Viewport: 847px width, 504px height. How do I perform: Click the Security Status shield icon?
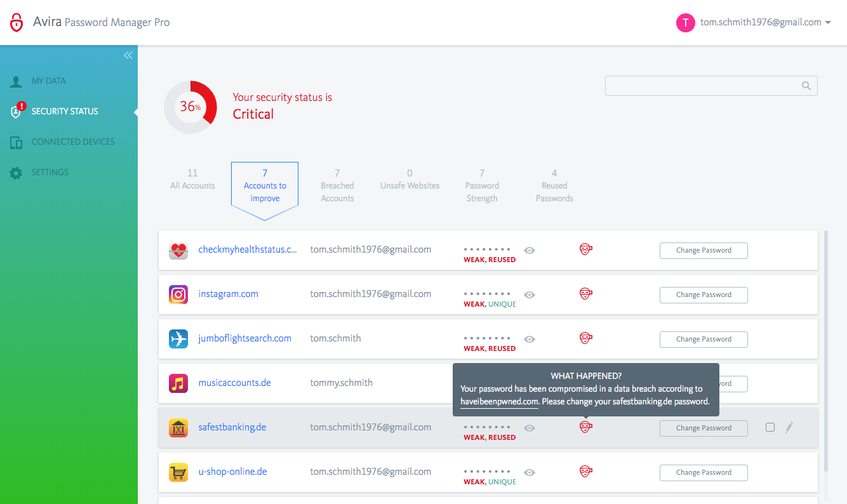pyautogui.click(x=17, y=111)
